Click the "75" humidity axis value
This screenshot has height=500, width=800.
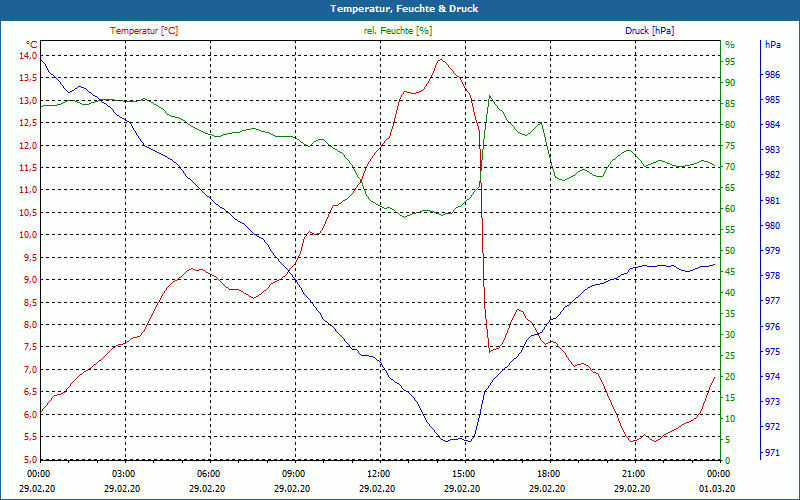point(730,146)
